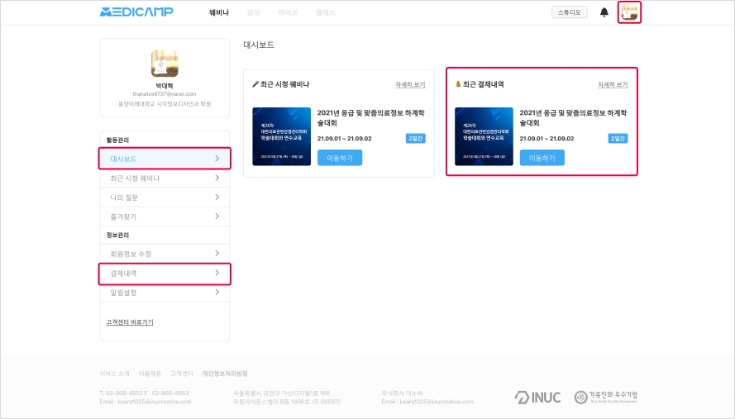Click the money bag icon beside 최근 결제내역
Image resolution: width=735 pixels, height=419 pixels.
click(458, 84)
